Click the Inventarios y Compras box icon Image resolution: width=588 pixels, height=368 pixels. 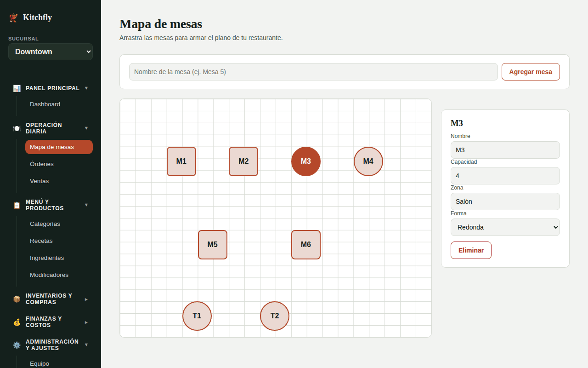click(x=17, y=299)
